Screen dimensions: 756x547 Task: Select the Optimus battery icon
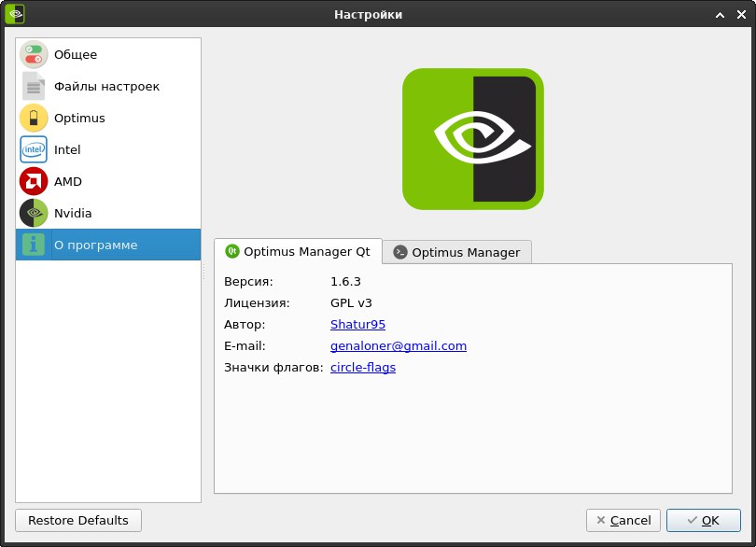click(x=34, y=118)
